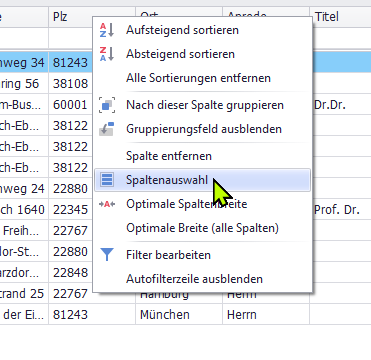
Task: Select the cell with Plz 60001
Action: (71, 105)
